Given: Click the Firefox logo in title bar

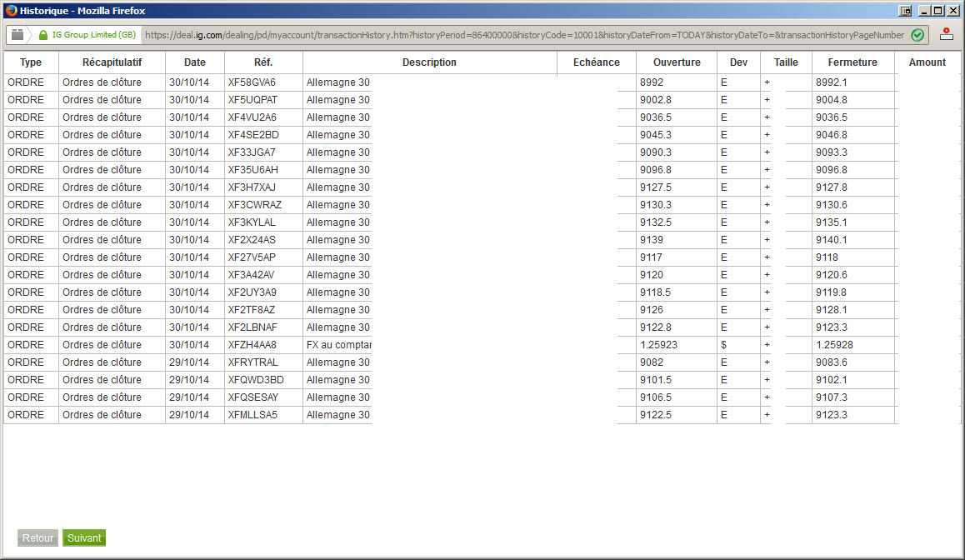Looking at the screenshot, I should (x=11, y=11).
